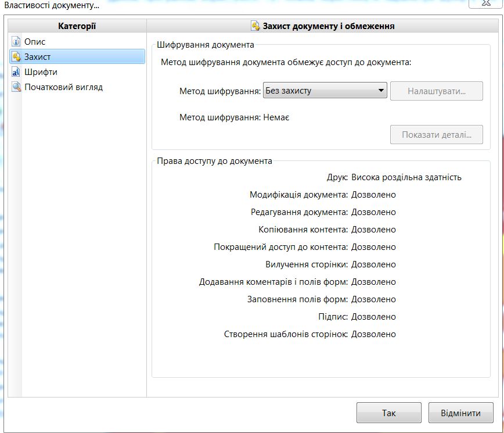Click the padlock icon beside Захист
The width and height of the screenshot is (504, 433).
pos(16,57)
